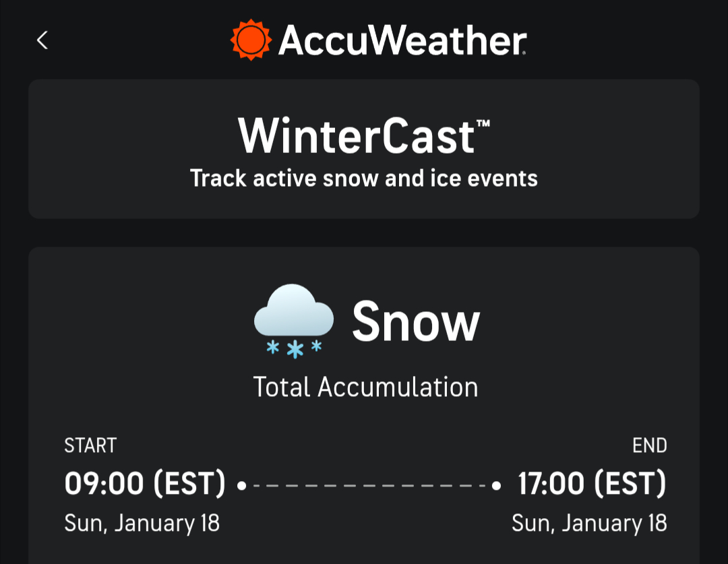Tap "Track active snow and ice events" subtitle
728x564 pixels.
(364, 179)
